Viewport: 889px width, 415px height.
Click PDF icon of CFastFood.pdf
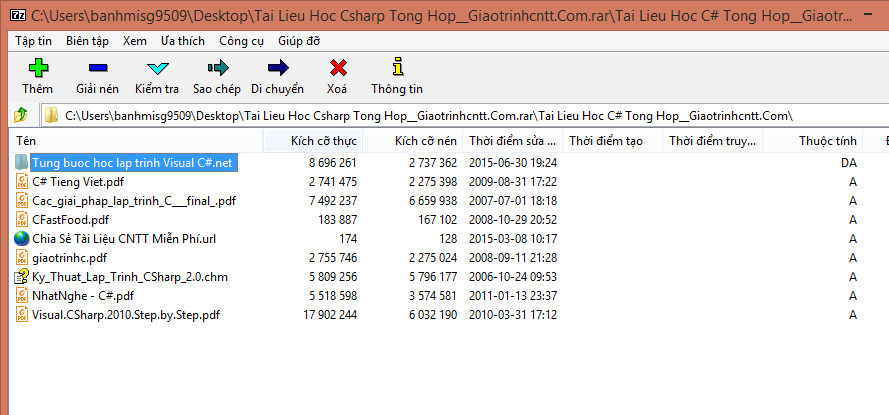click(22, 219)
